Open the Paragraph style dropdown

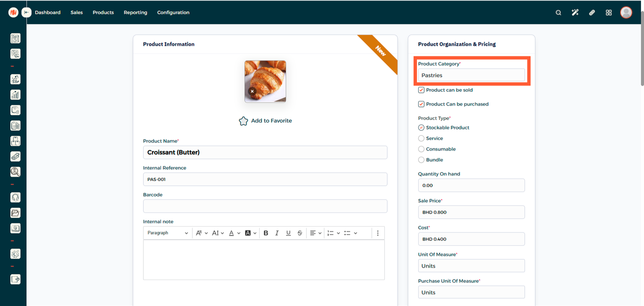(x=167, y=233)
